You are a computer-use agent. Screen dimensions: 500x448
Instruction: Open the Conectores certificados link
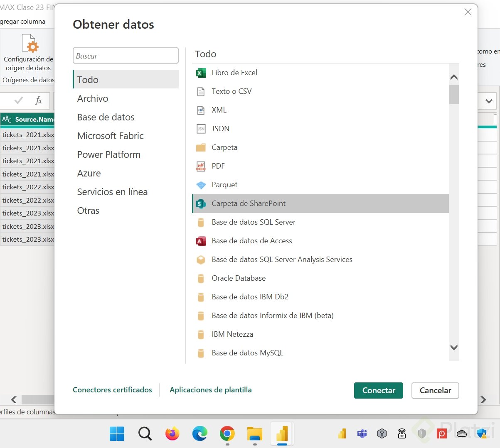point(112,390)
